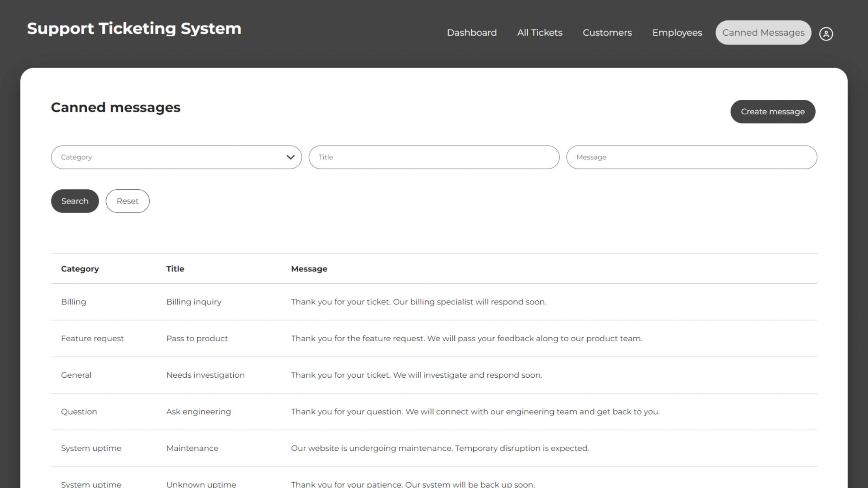Click the Title column header

click(175, 269)
